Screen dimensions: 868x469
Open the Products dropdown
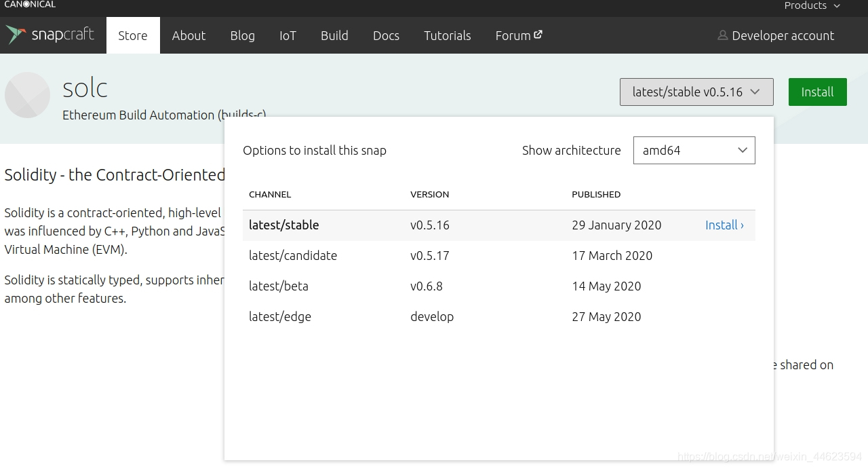tap(812, 5)
